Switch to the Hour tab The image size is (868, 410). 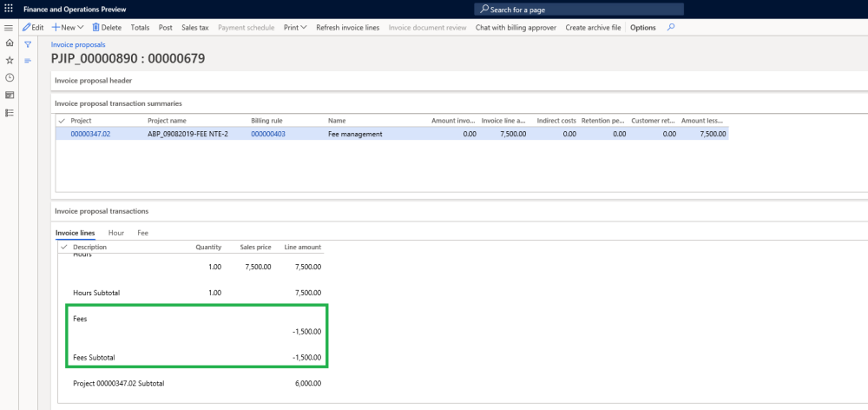click(x=115, y=233)
